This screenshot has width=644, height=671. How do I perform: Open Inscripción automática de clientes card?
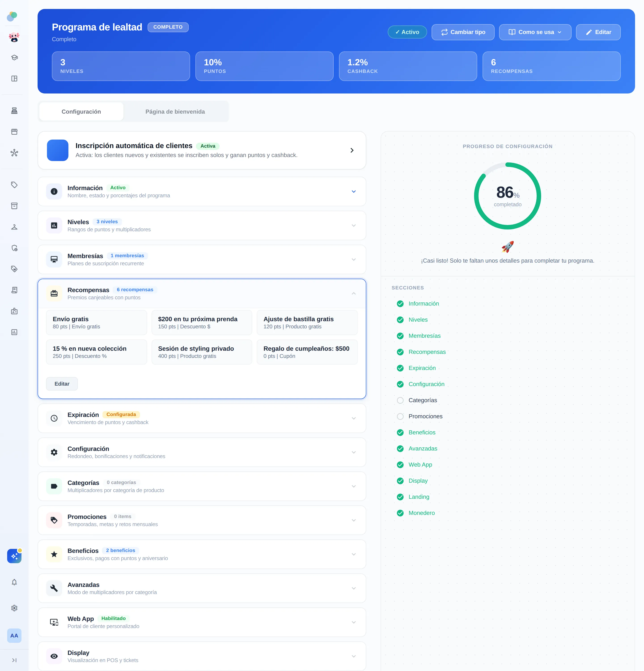pos(201,150)
